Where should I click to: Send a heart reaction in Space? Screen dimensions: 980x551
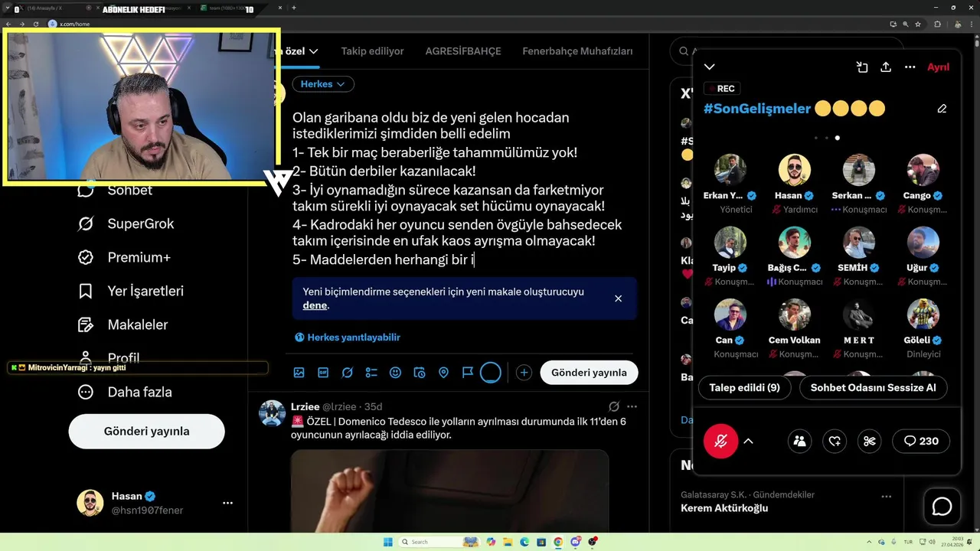(x=835, y=441)
